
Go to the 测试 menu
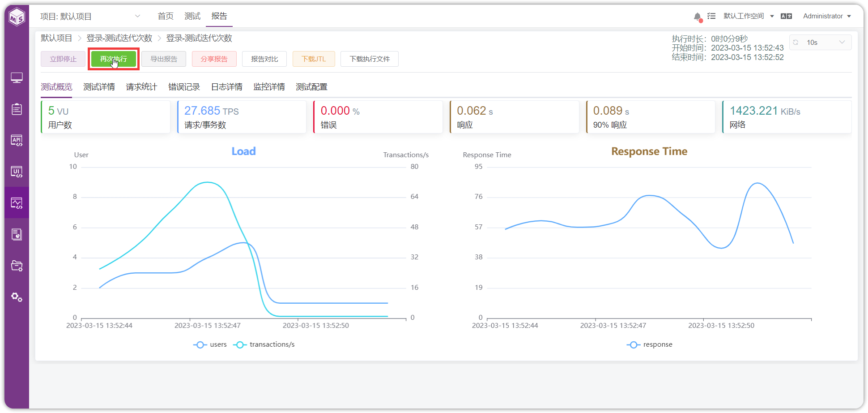pyautogui.click(x=192, y=16)
